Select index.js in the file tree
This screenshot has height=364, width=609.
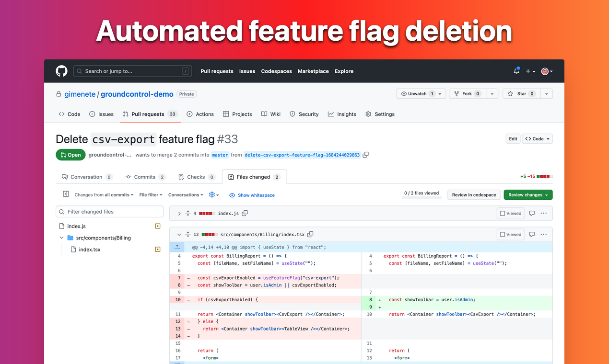[x=76, y=226]
